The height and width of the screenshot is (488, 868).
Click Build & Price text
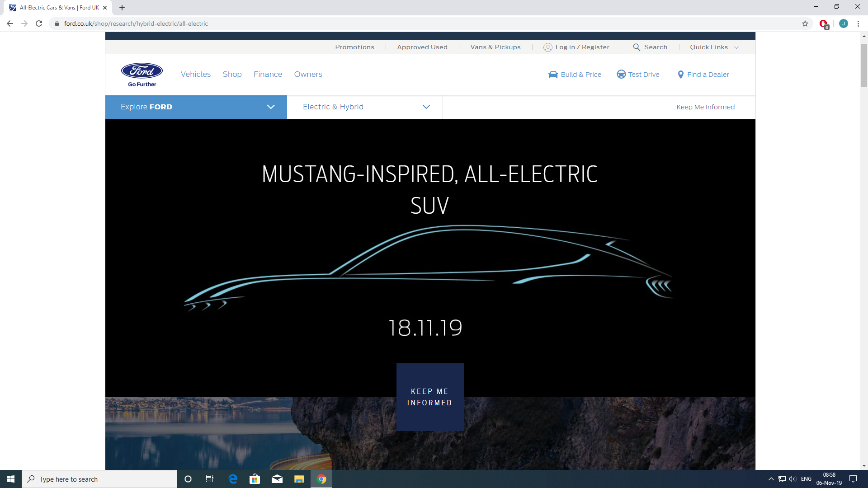point(581,75)
